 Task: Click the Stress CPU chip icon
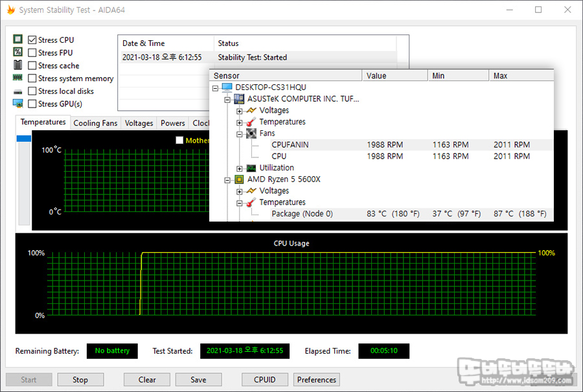(17, 39)
